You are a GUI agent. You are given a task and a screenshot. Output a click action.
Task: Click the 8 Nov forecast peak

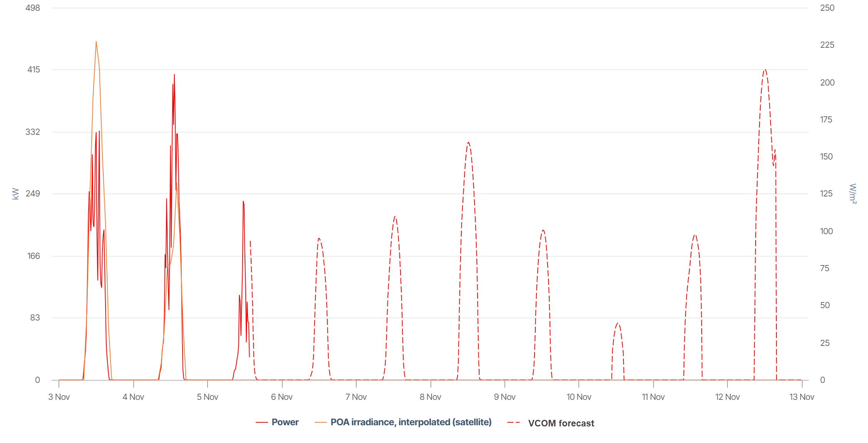(468, 142)
